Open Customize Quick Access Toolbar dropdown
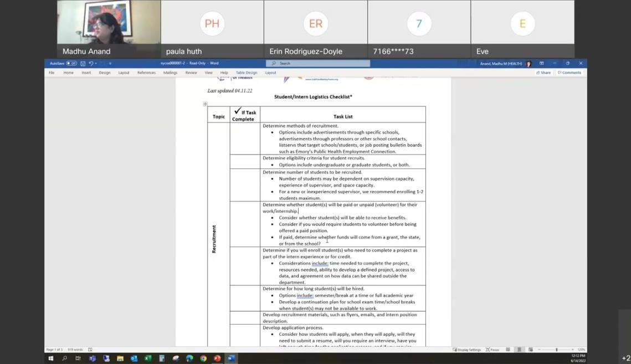Image resolution: width=631 pixels, height=364 pixels. point(110,64)
